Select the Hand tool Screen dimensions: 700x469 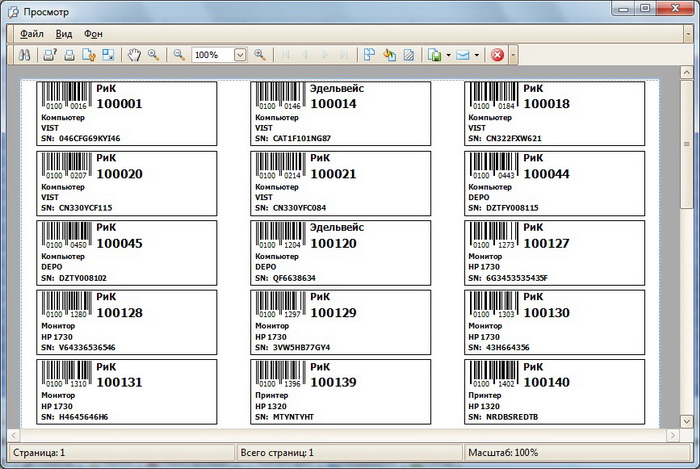tap(136, 55)
